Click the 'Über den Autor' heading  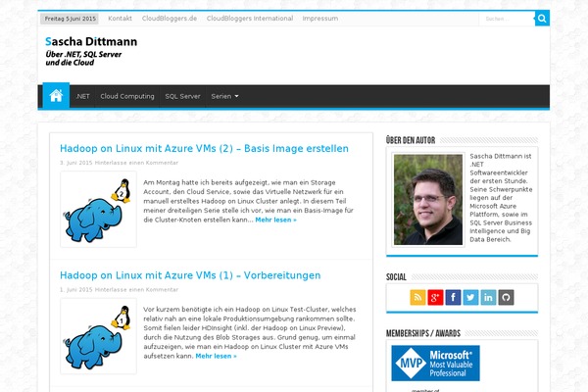pos(411,140)
